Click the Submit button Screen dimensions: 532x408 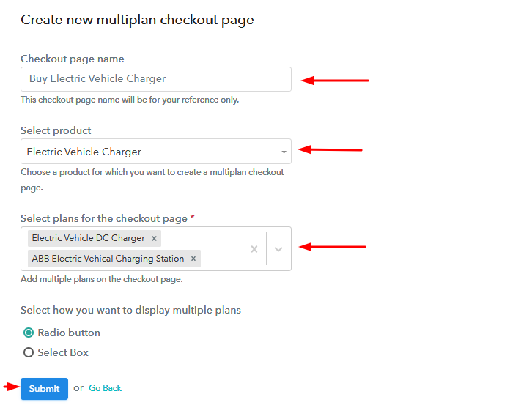click(x=44, y=389)
